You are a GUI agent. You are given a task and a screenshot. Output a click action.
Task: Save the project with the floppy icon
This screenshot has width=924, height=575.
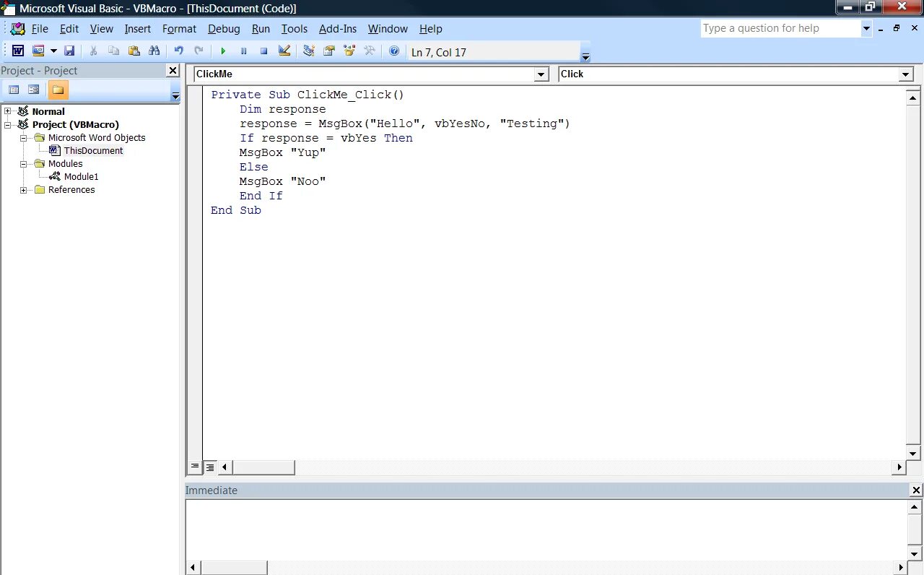click(69, 51)
